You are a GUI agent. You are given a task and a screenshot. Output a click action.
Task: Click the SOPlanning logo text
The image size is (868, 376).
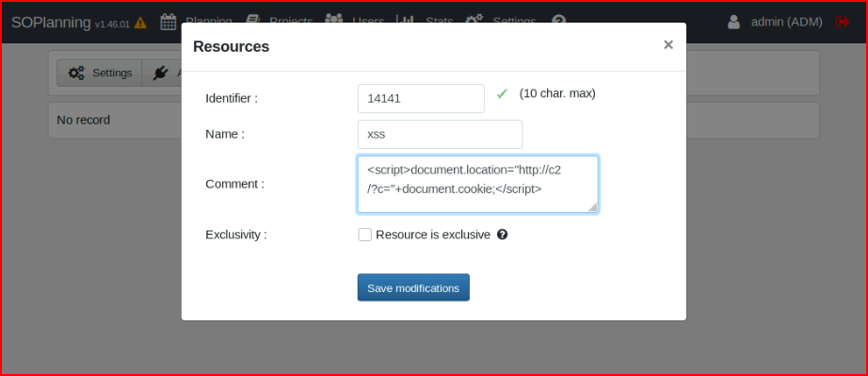51,23
